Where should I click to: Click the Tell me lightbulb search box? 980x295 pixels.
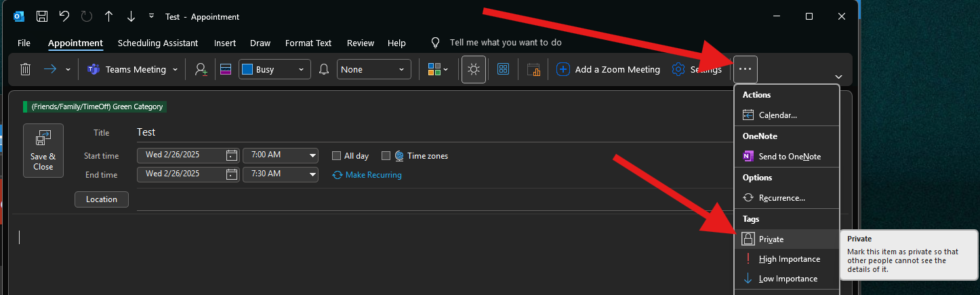[x=497, y=42]
